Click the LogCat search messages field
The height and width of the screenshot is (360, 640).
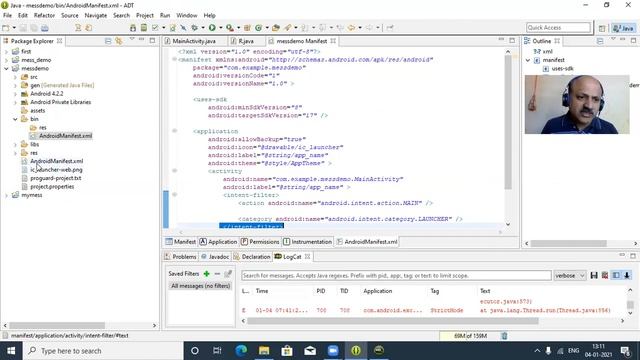(x=396, y=276)
